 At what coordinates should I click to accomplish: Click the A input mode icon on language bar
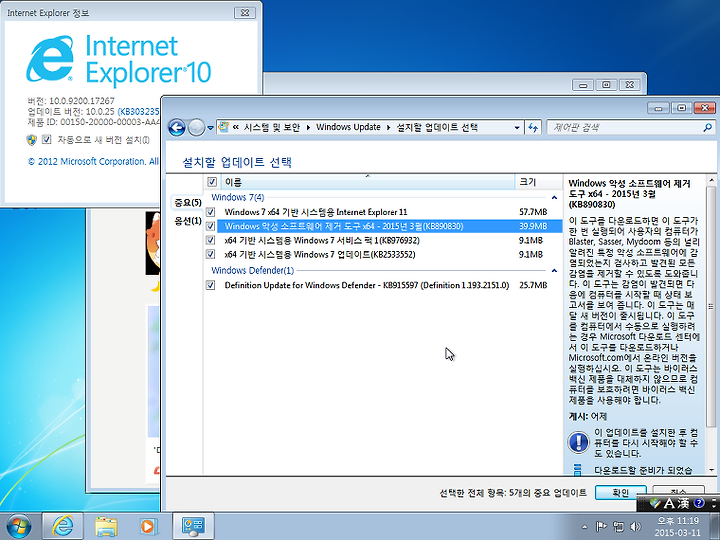click(669, 504)
